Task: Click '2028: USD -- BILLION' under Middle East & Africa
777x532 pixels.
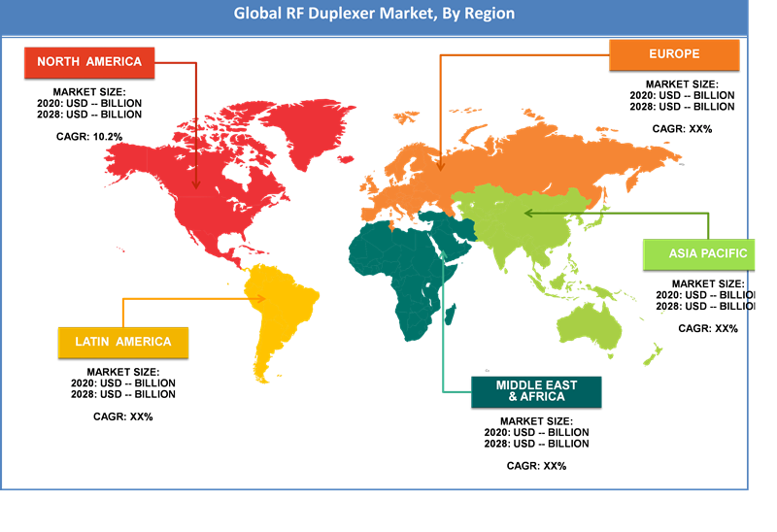Action: click(536, 444)
